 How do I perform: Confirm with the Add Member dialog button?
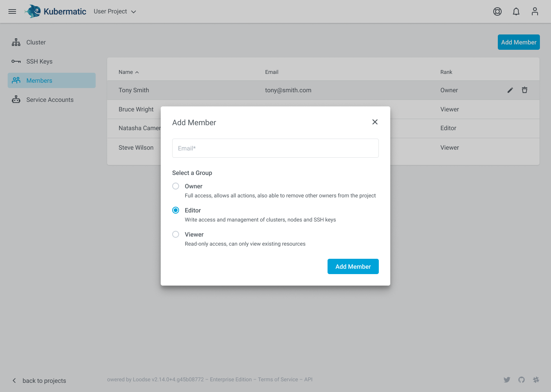pos(353,266)
